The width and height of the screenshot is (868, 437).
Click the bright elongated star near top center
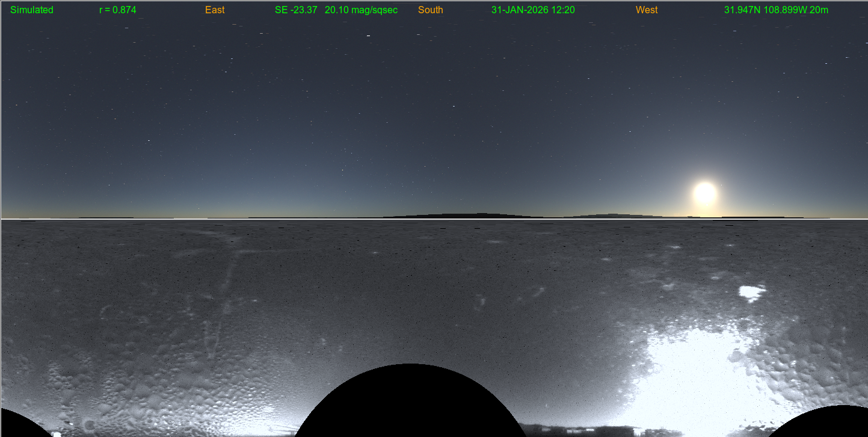coord(368,36)
